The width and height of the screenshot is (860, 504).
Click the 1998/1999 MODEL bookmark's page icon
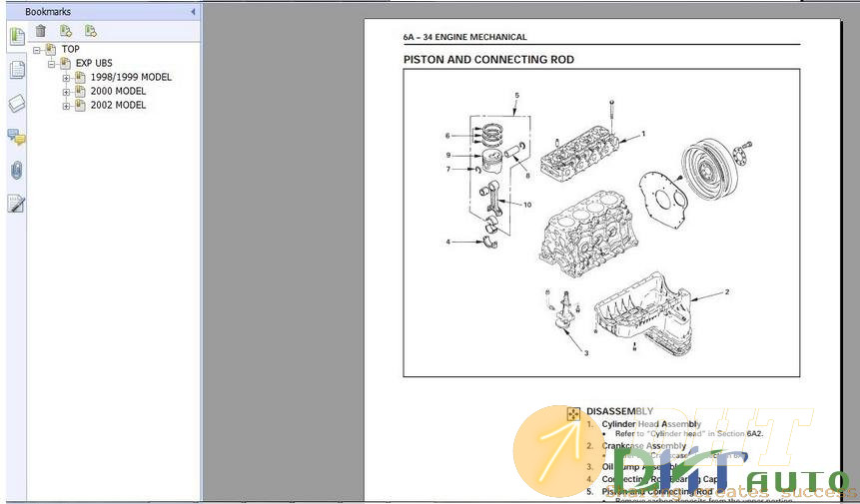(x=80, y=77)
